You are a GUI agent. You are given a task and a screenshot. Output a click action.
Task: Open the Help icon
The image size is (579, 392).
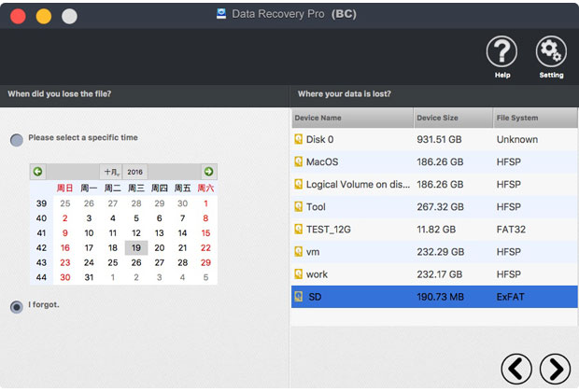pyautogui.click(x=501, y=51)
